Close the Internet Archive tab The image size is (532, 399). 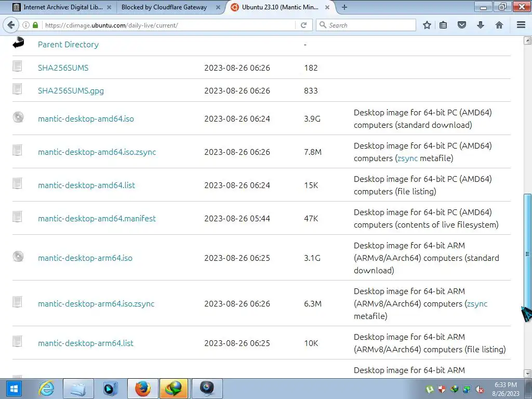(x=109, y=7)
